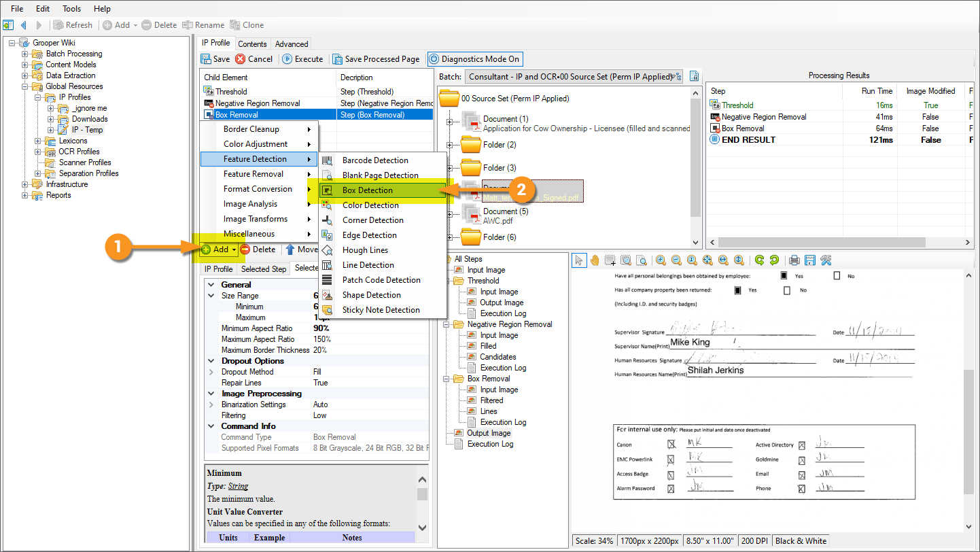Screen dimensions: 980x552
Task: Switch to the Advanced tab
Action: click(x=292, y=44)
